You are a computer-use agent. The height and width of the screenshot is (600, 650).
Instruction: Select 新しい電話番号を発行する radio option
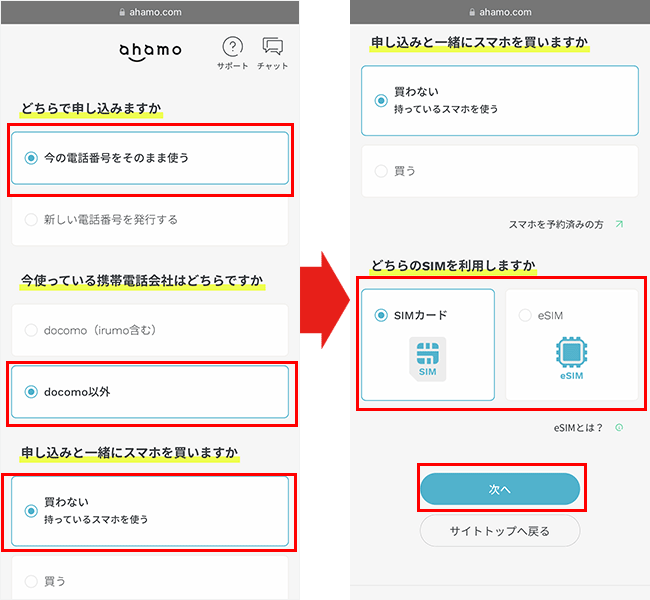click(x=150, y=220)
